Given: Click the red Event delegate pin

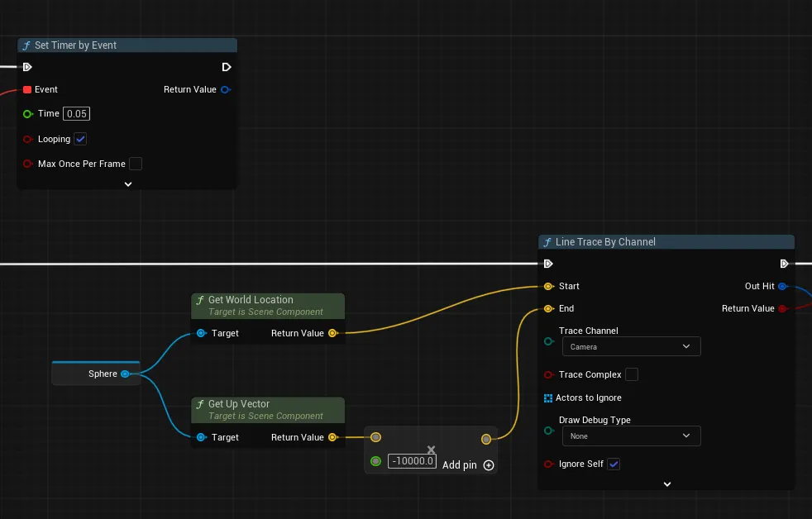Looking at the screenshot, I should tap(27, 89).
